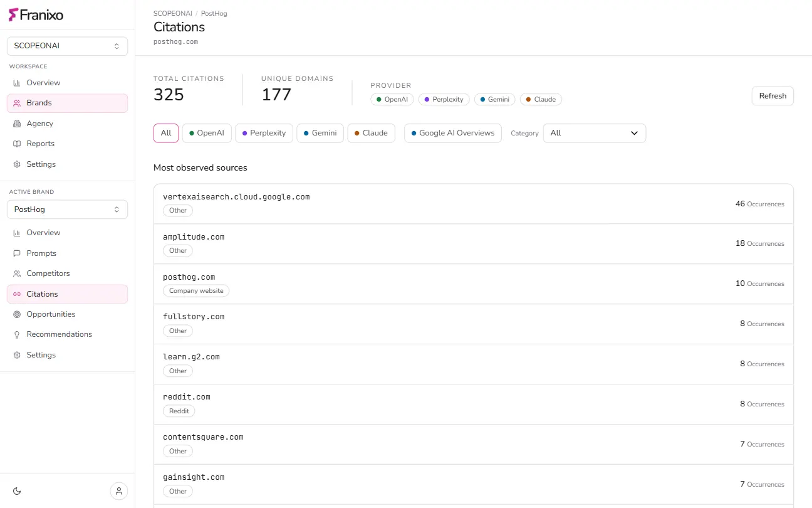Image resolution: width=812 pixels, height=508 pixels.
Task: Select learn.g2.com source row
Action: (x=473, y=364)
